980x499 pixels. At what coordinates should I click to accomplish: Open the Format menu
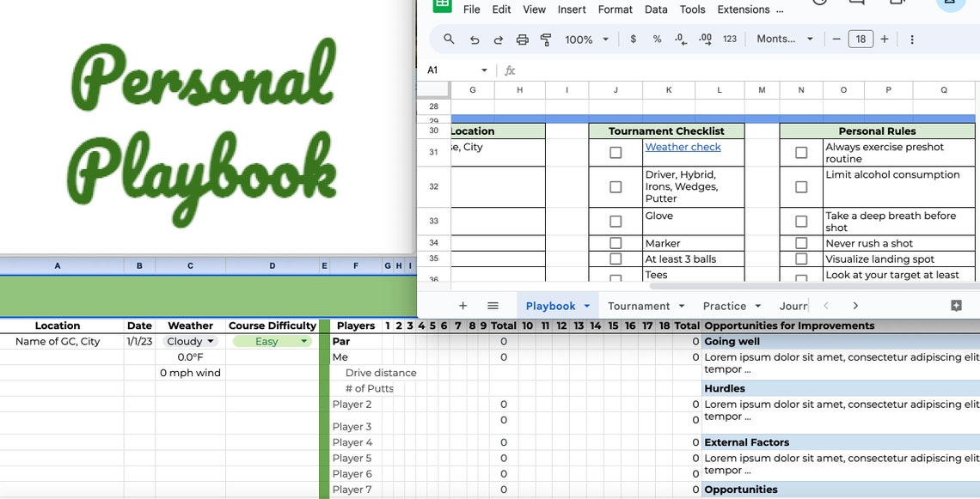tap(615, 9)
